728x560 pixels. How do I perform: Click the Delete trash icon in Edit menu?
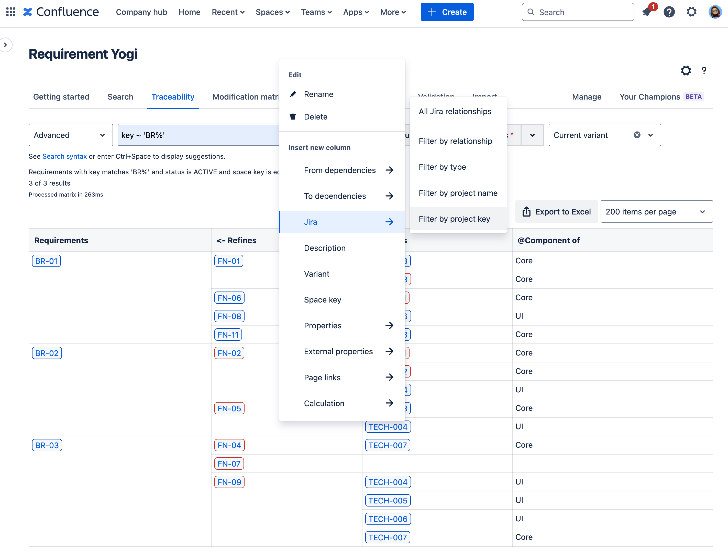293,117
